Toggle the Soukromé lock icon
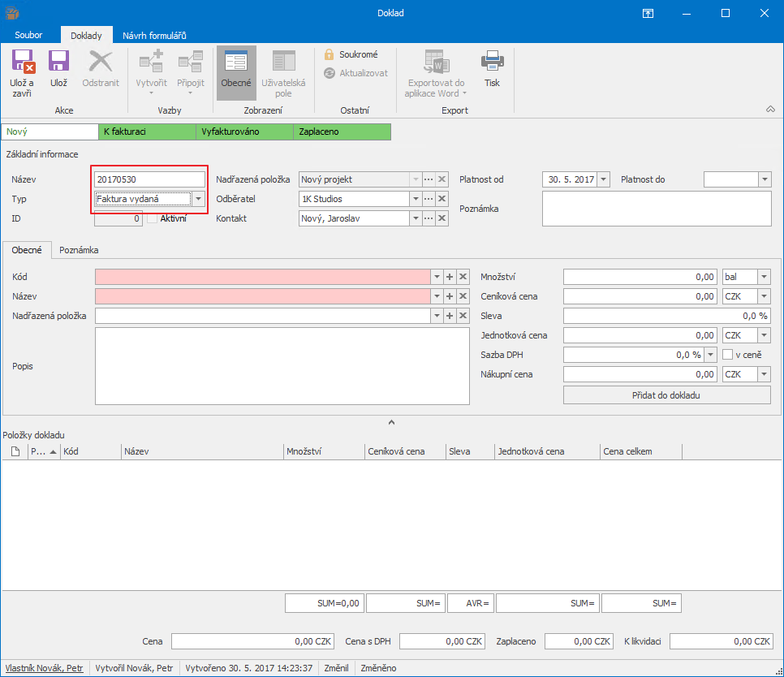Viewport: 784px width, 677px height. tap(329, 54)
